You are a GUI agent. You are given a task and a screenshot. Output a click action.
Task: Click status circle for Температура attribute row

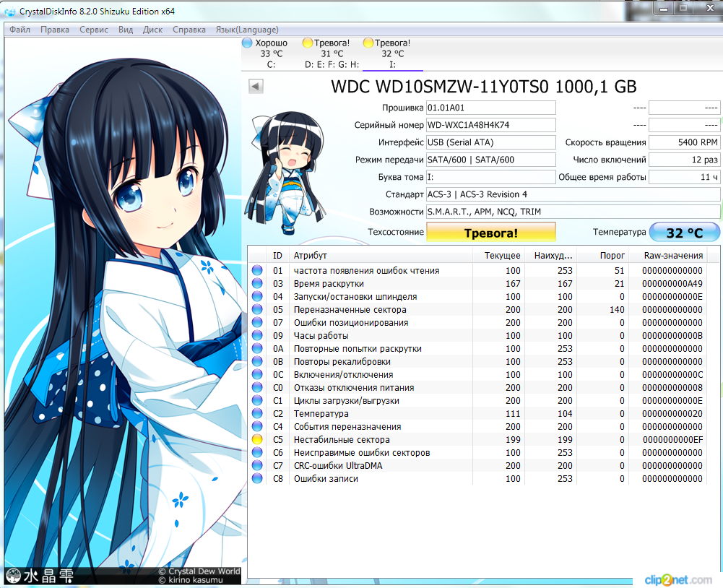(257, 413)
